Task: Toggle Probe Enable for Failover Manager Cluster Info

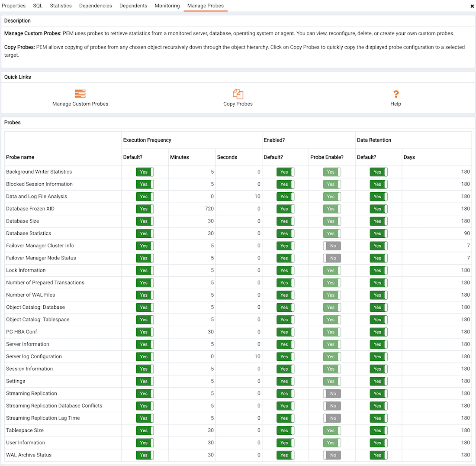Action: coord(332,246)
